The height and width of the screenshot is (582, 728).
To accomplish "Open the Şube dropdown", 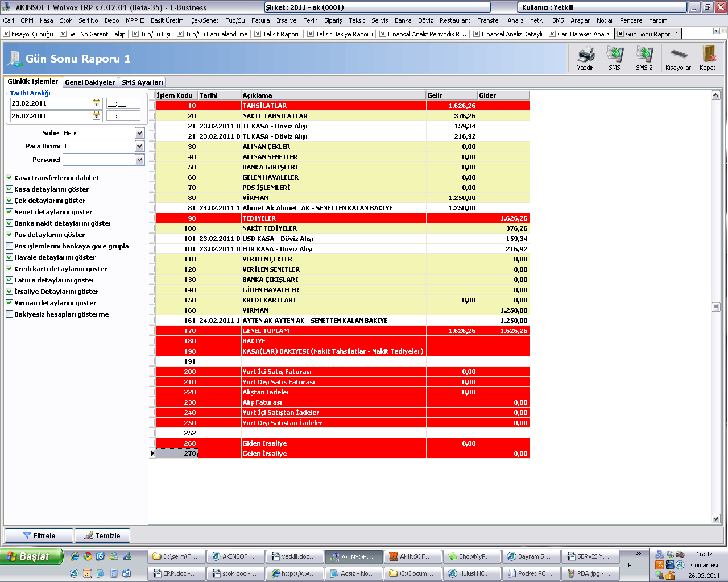I will click(x=139, y=133).
